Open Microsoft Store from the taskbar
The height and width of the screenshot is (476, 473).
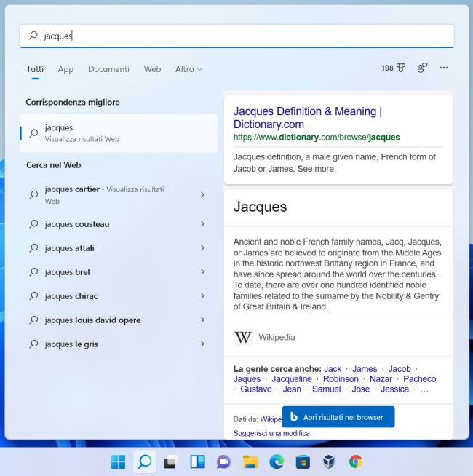click(x=303, y=461)
